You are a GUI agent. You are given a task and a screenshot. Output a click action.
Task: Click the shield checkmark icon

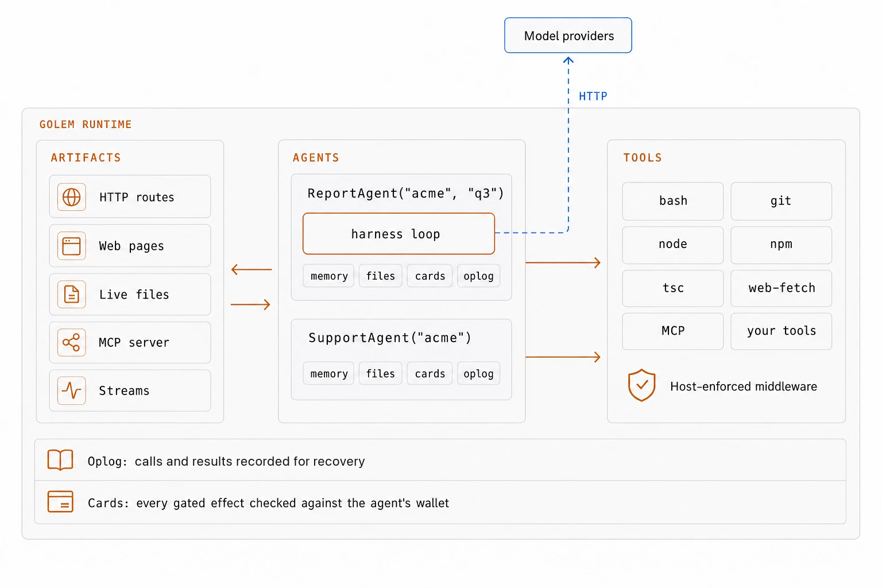[642, 385]
